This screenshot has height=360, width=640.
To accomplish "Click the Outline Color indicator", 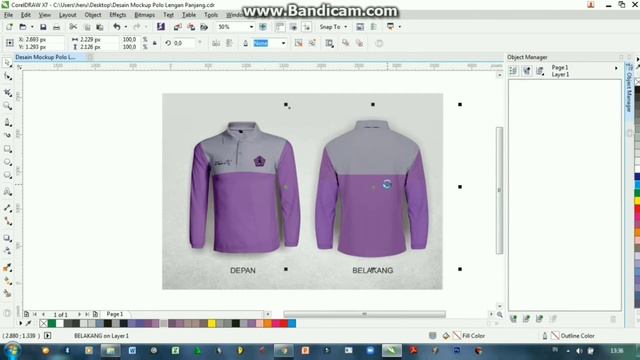I will tap(573, 336).
